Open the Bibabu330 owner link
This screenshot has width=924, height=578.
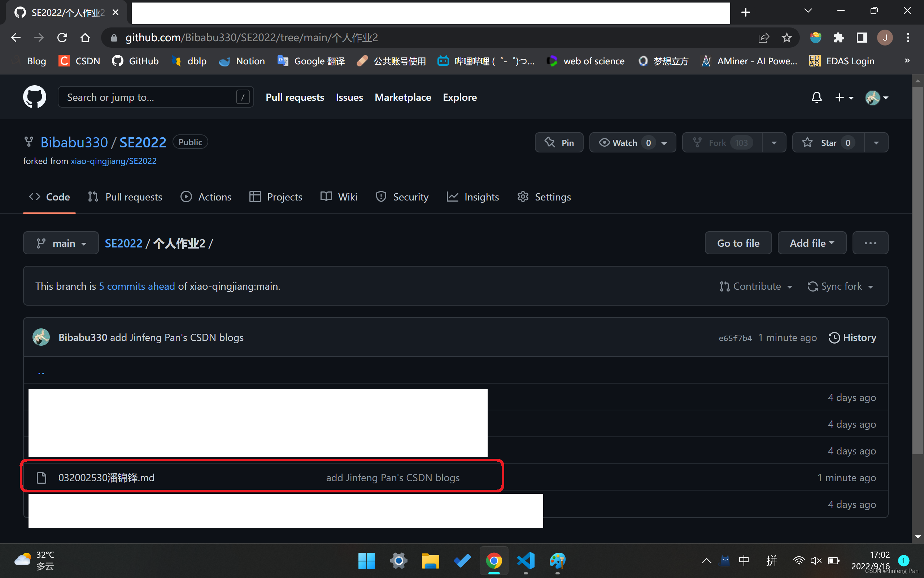click(74, 142)
